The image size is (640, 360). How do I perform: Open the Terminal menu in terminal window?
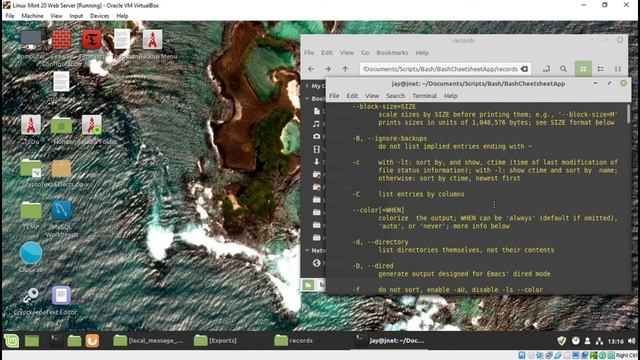[424, 96]
